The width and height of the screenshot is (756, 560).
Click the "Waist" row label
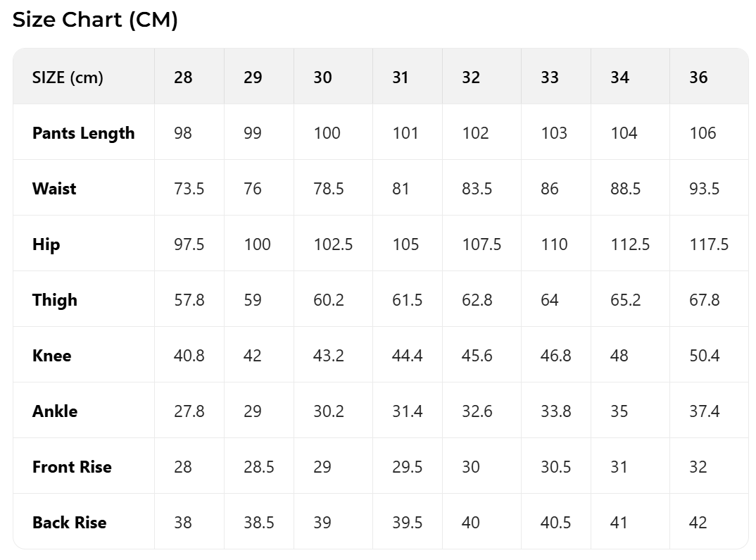(54, 189)
